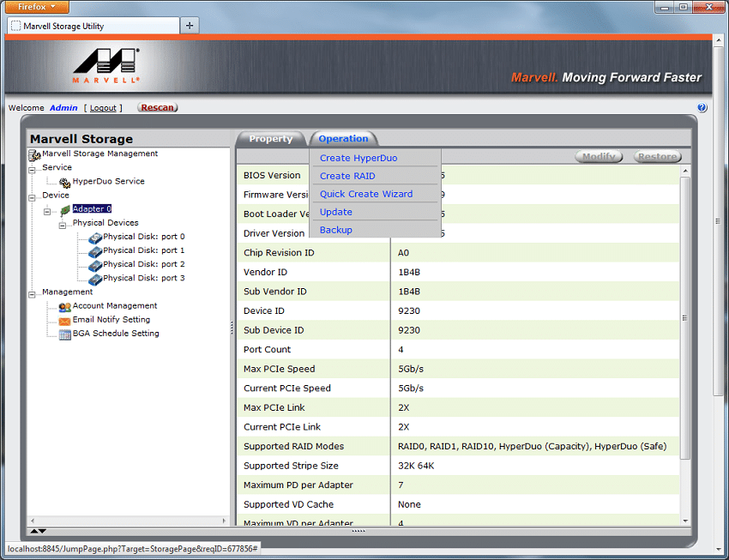Click the Port Count label
Viewport: 729px width, 560px height.
pyautogui.click(x=267, y=350)
